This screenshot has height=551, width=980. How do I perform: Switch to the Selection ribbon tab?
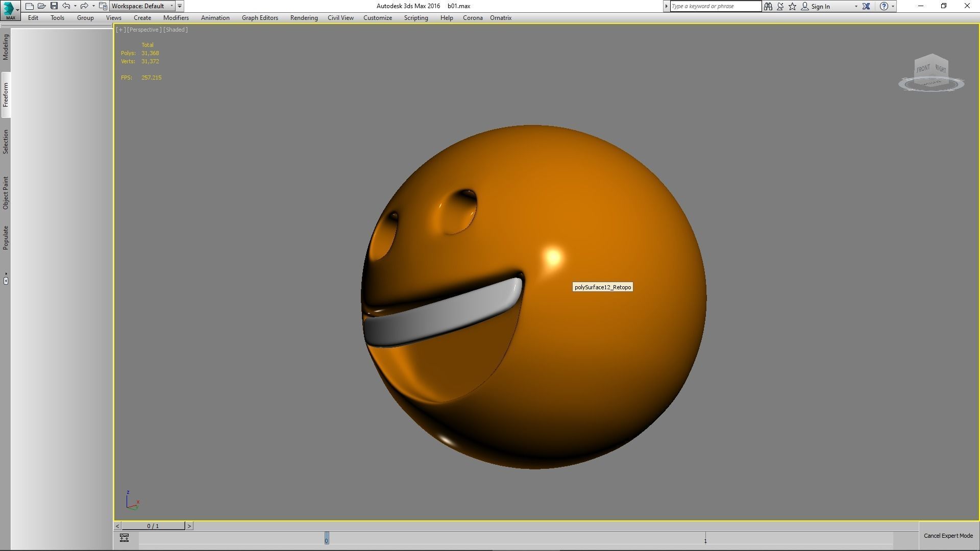point(6,142)
